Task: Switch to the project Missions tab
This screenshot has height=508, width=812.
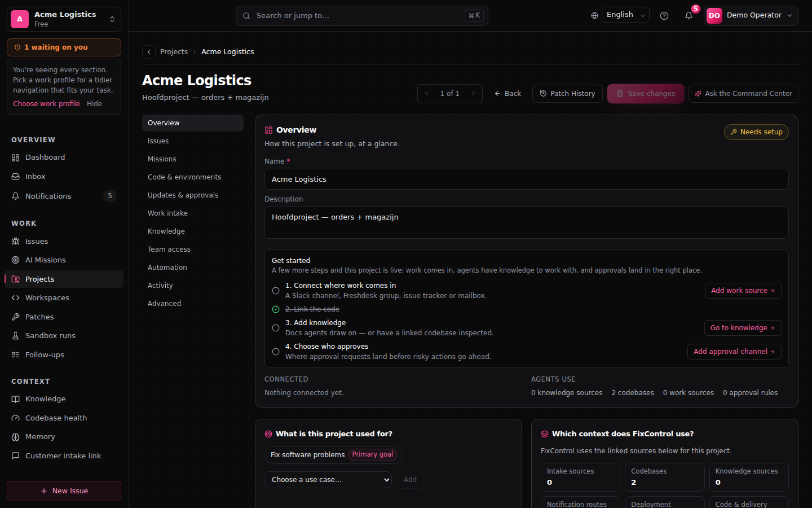Action: [x=193, y=159]
